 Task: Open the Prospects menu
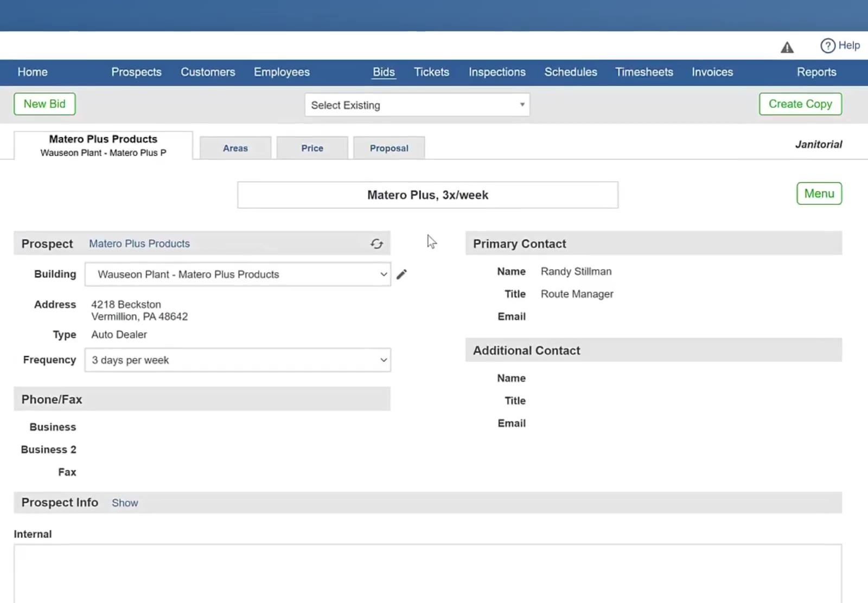pos(136,72)
